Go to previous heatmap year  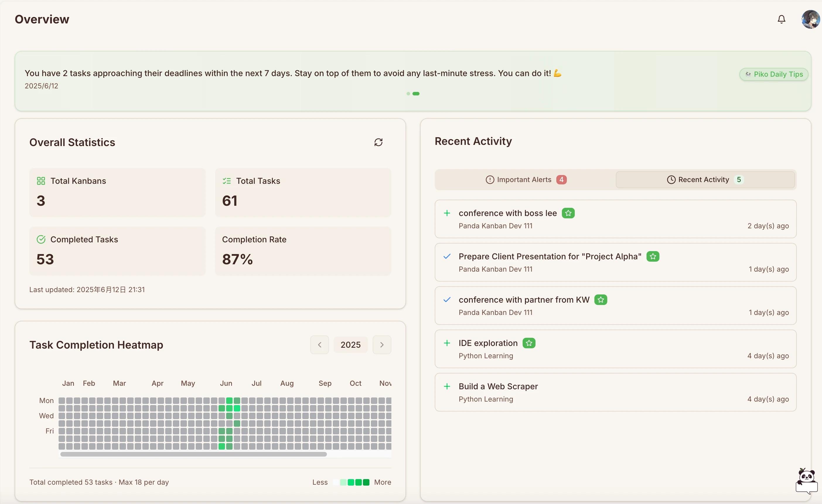pyautogui.click(x=320, y=345)
